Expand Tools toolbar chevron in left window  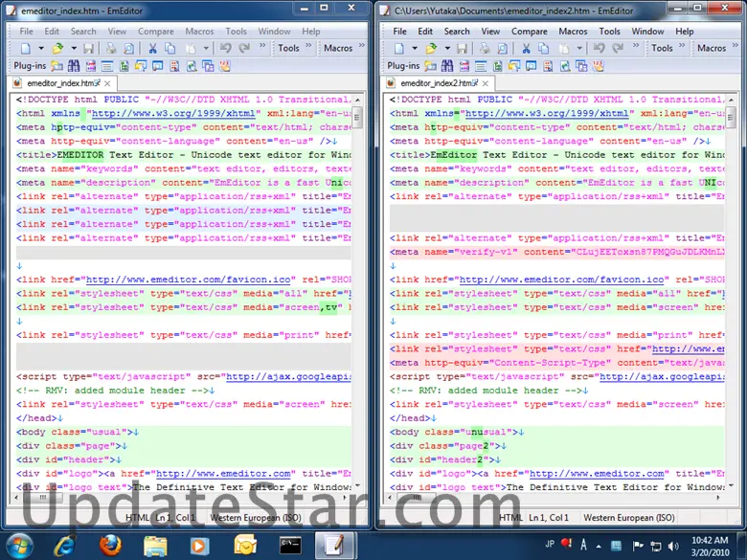point(308,46)
